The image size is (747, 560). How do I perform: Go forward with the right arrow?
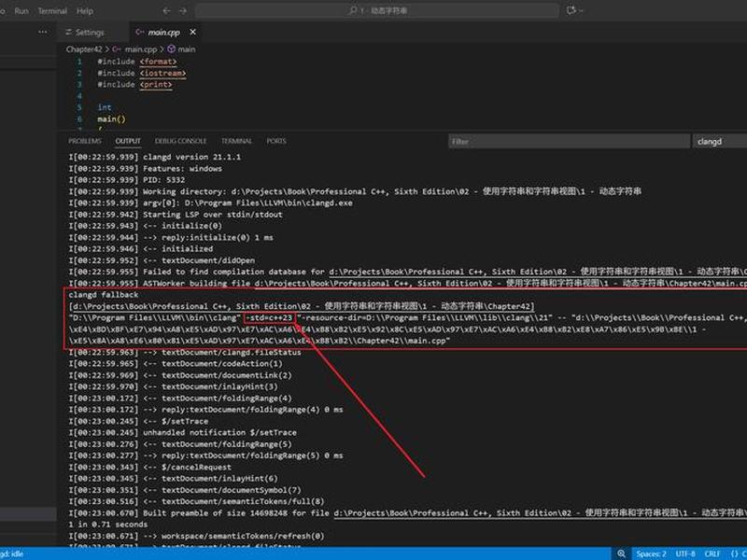pyautogui.click(x=183, y=10)
